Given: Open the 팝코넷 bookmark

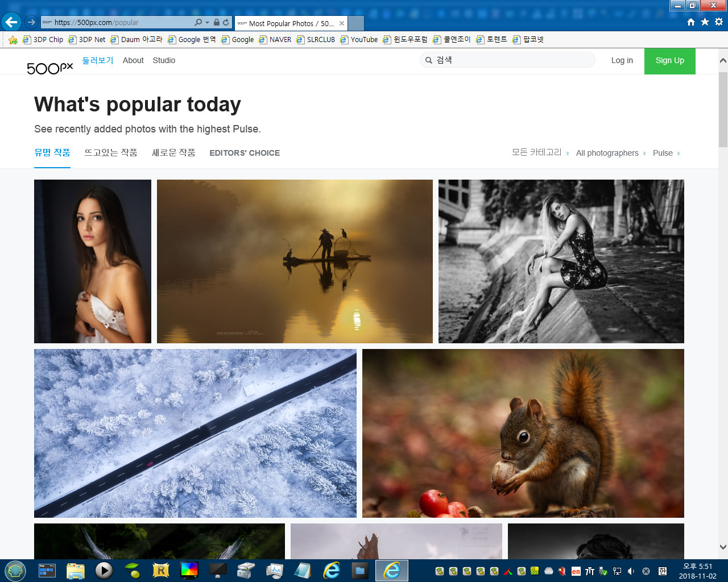Looking at the screenshot, I should tap(528, 39).
